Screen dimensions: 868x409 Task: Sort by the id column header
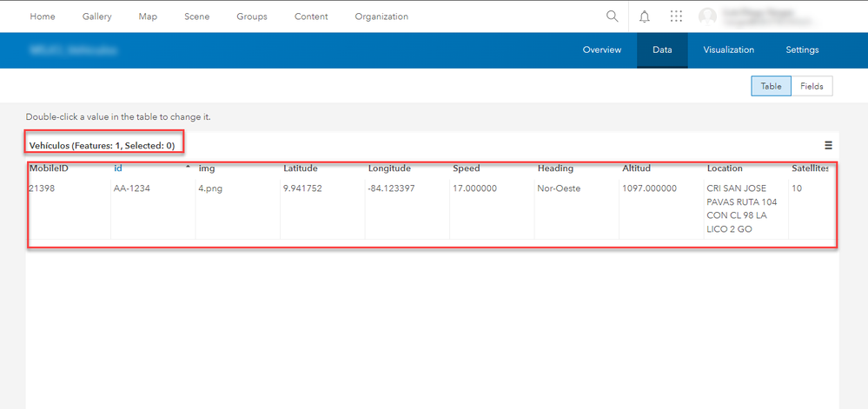(x=118, y=168)
